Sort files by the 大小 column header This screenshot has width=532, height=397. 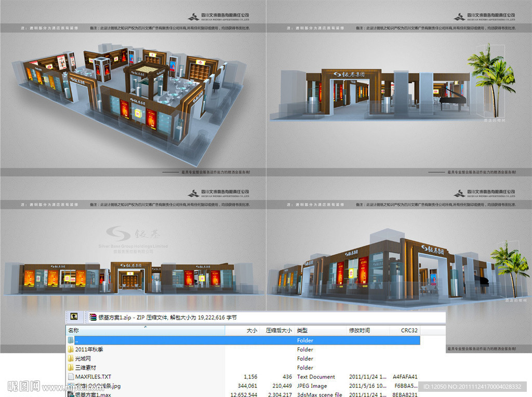pyautogui.click(x=242, y=330)
